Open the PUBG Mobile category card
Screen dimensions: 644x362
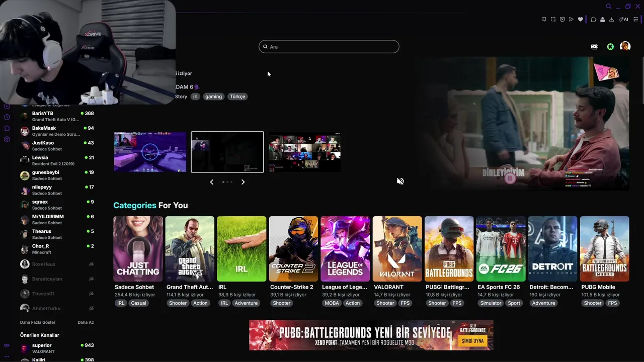tap(604, 249)
